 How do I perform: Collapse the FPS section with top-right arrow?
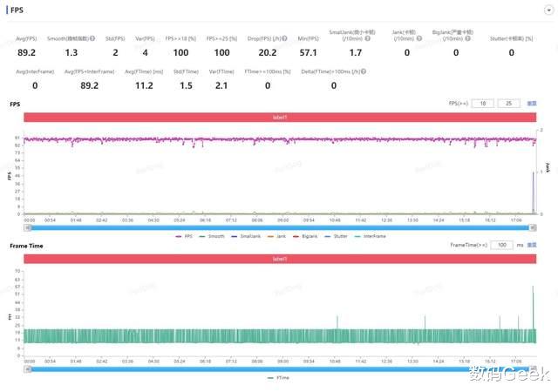coord(548,10)
